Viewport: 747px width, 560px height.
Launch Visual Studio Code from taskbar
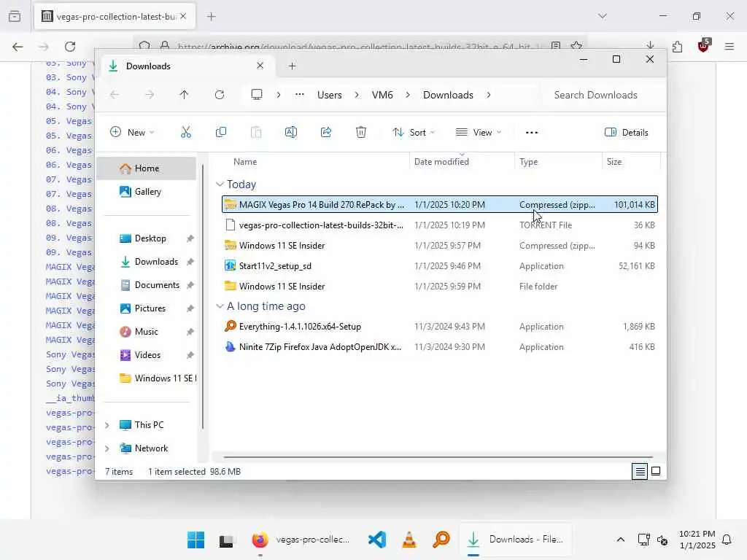377,540
